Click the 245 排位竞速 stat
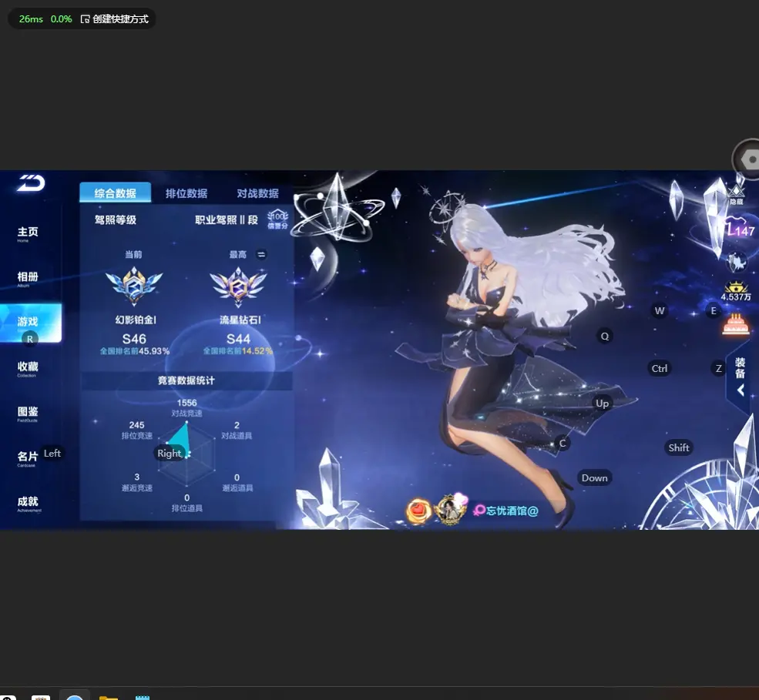 pos(137,430)
